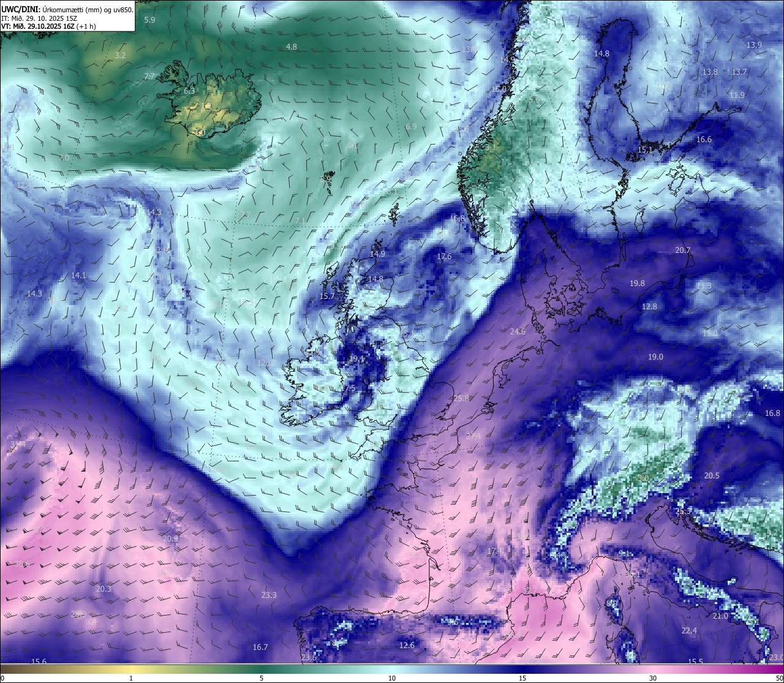Click the value 11.9 in the northeast

[737, 96]
